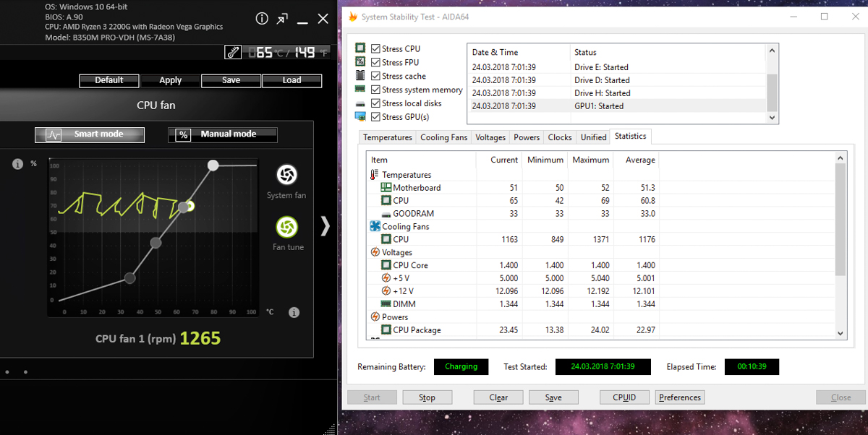Click the statistics table scroll-up arrow

pyautogui.click(x=840, y=157)
